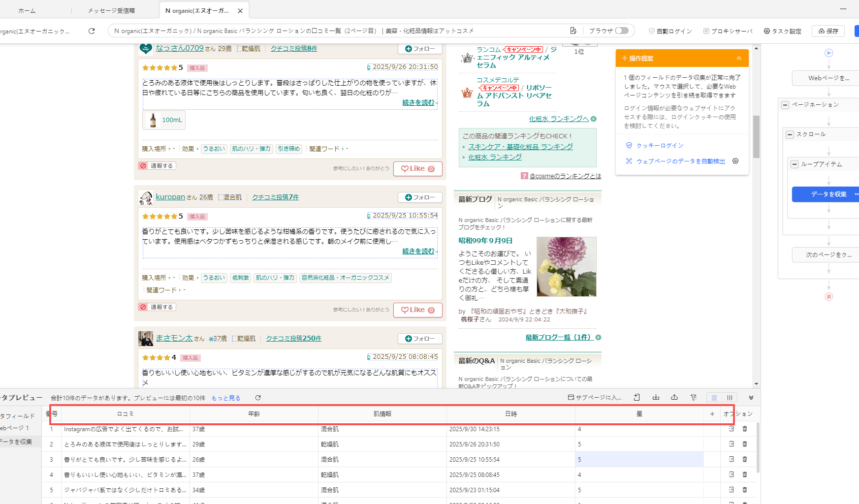Follow user kuropan
Image resolution: width=859 pixels, height=504 pixels.
[x=420, y=197]
